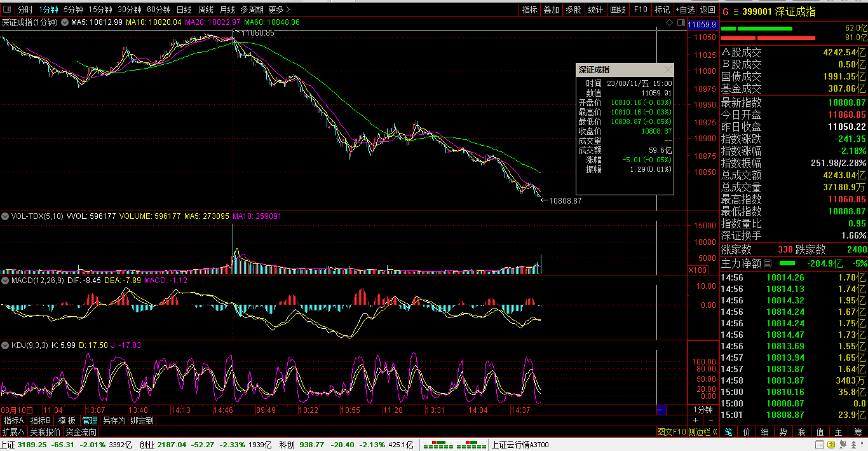Image resolution: width=868 pixels, height=451 pixels.
Task: Toggle the left panel icon beside 分时
Action: 7,10
